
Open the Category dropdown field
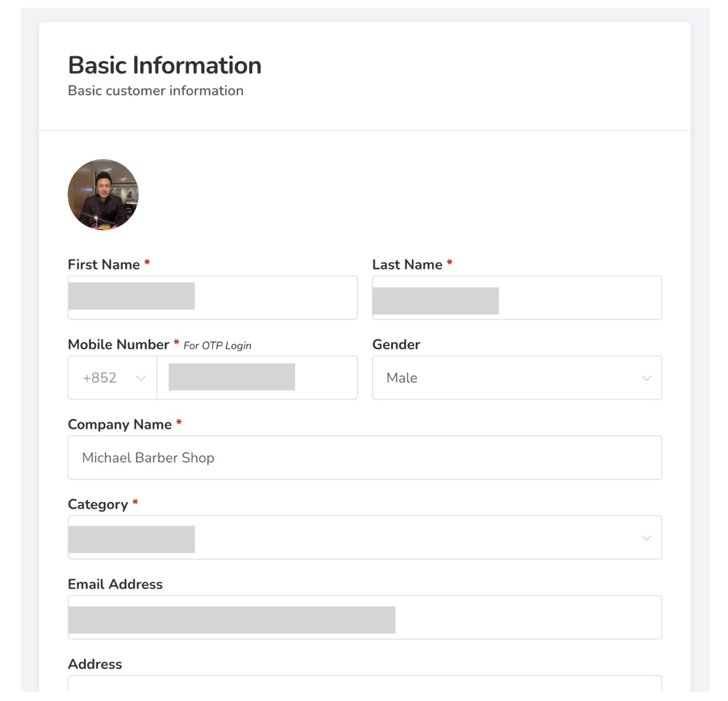coord(365,538)
